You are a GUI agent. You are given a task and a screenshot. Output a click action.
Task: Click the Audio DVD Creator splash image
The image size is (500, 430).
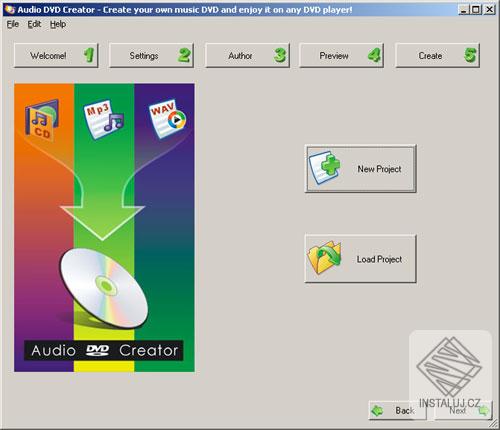tap(104, 228)
